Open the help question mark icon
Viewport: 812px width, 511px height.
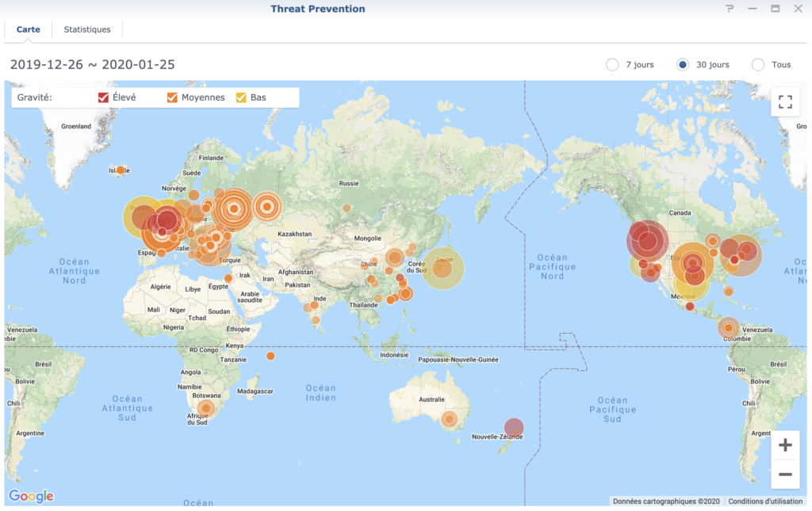coord(730,9)
